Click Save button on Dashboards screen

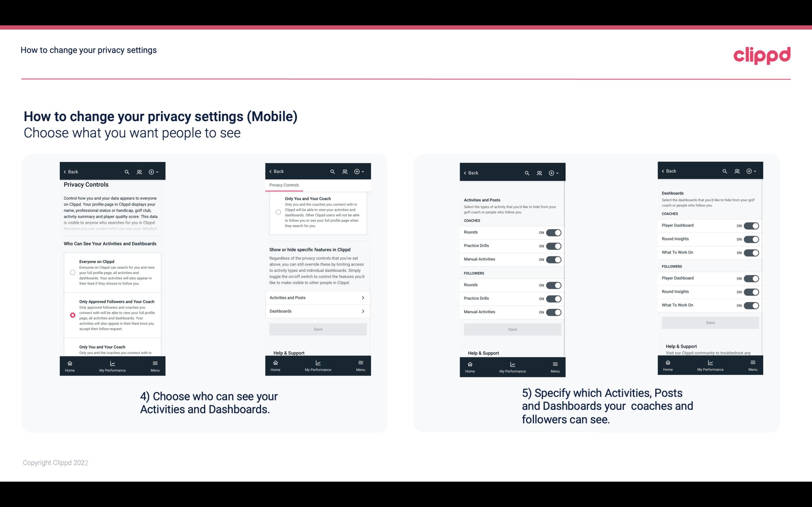710,323
